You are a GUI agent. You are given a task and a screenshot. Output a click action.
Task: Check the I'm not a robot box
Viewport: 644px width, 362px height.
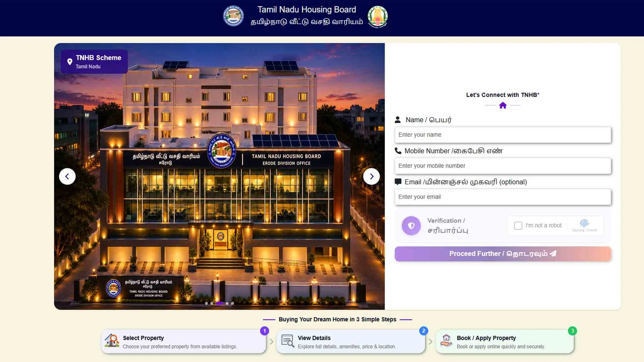(x=518, y=226)
